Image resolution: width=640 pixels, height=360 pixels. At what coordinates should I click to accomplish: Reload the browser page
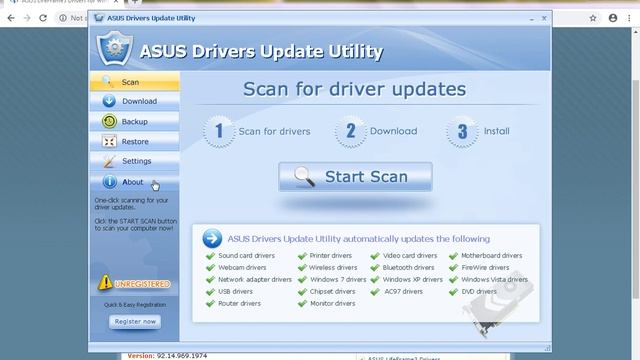tap(43, 18)
